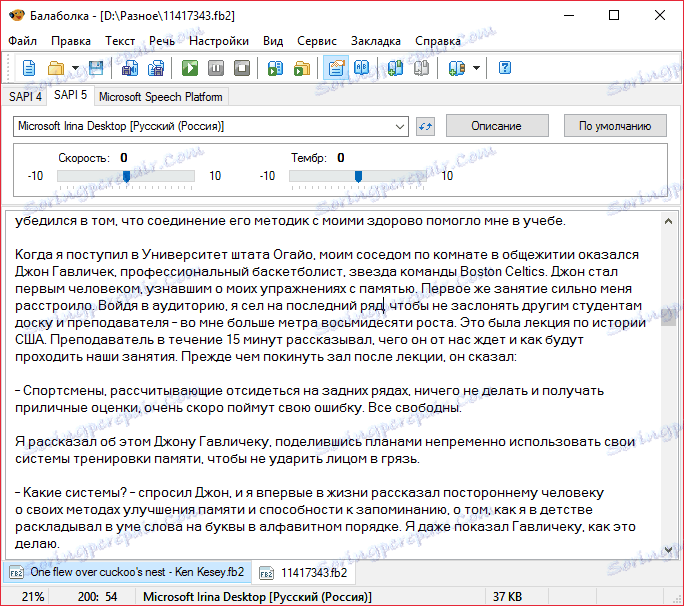Click on the word Огайо in text
The image size is (684, 606).
tap(292, 255)
